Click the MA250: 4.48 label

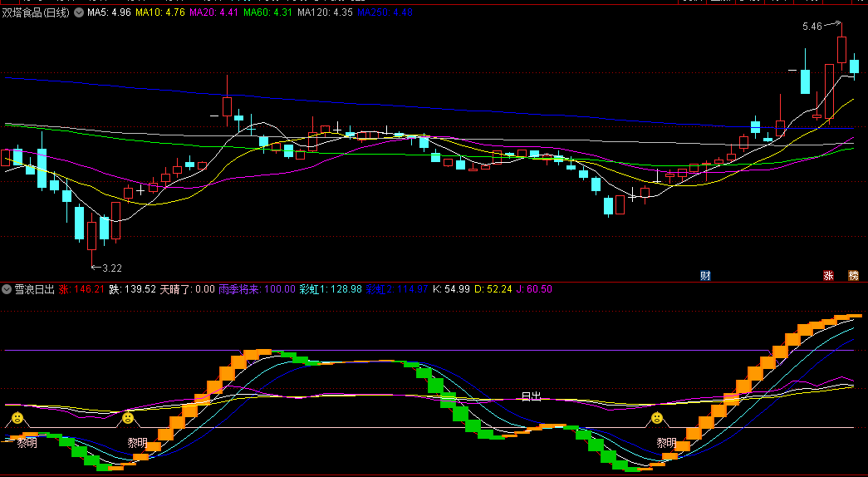coord(385,12)
